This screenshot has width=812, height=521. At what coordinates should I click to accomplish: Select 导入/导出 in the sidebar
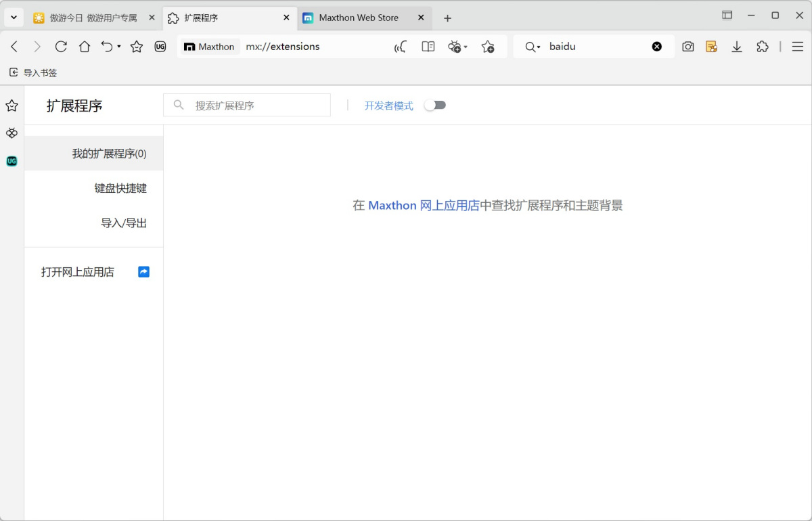(124, 223)
